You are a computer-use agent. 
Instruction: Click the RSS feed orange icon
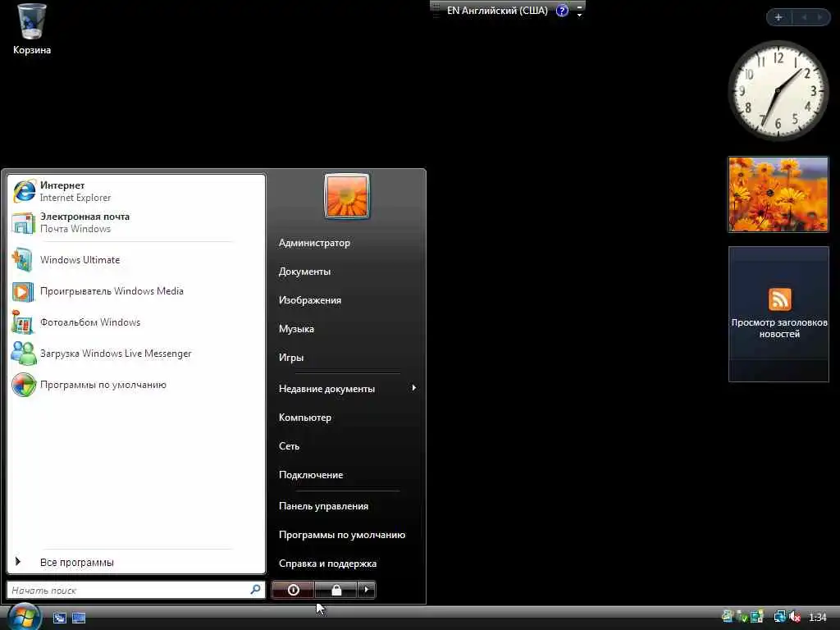[779, 299]
